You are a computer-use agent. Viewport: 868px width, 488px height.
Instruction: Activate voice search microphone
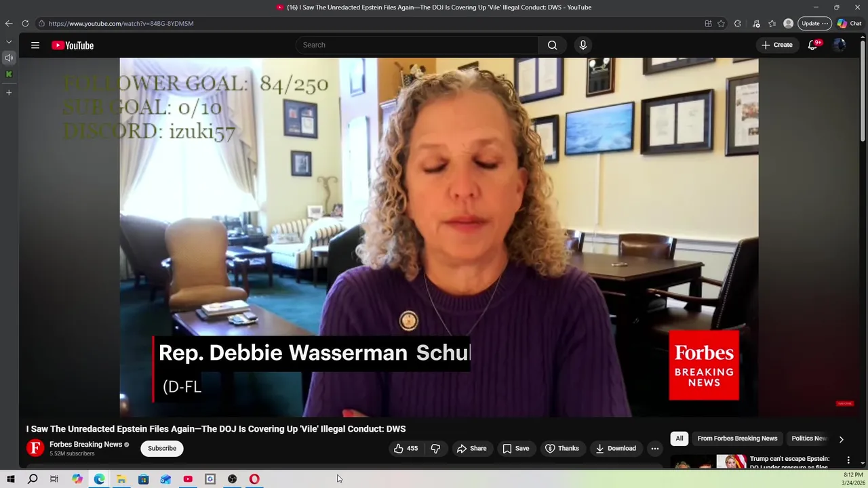pyautogui.click(x=583, y=45)
